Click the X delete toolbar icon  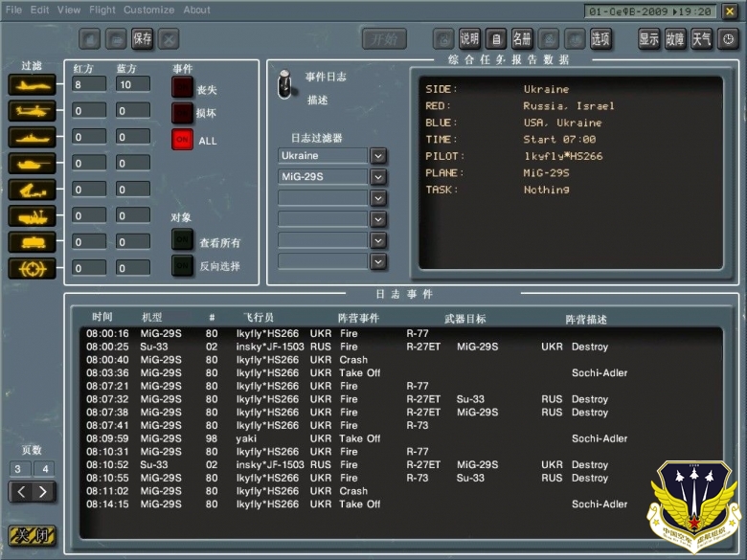[x=169, y=39]
